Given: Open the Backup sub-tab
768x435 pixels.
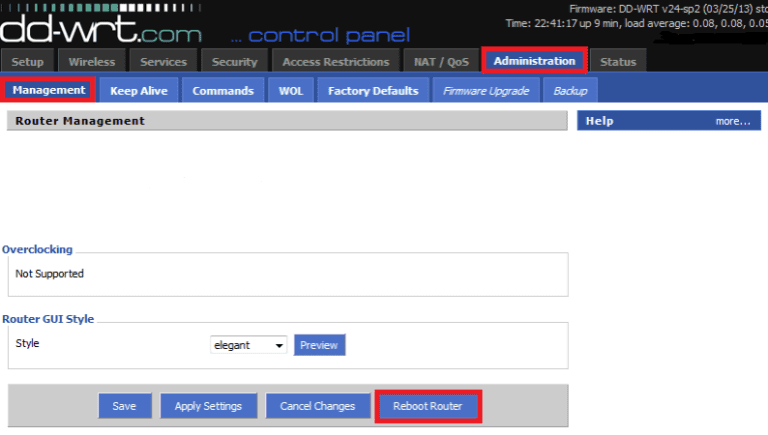Looking at the screenshot, I should click(570, 91).
